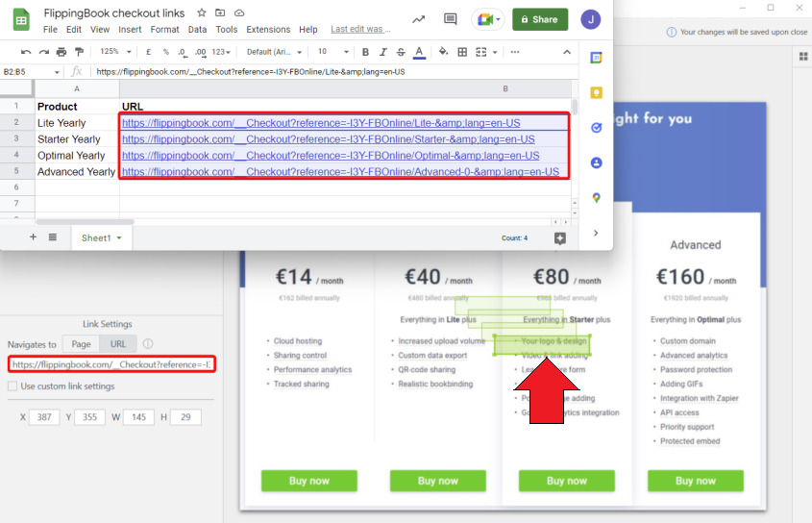The image size is (812, 523).
Task: Check cloud save status icon
Action: (x=238, y=12)
